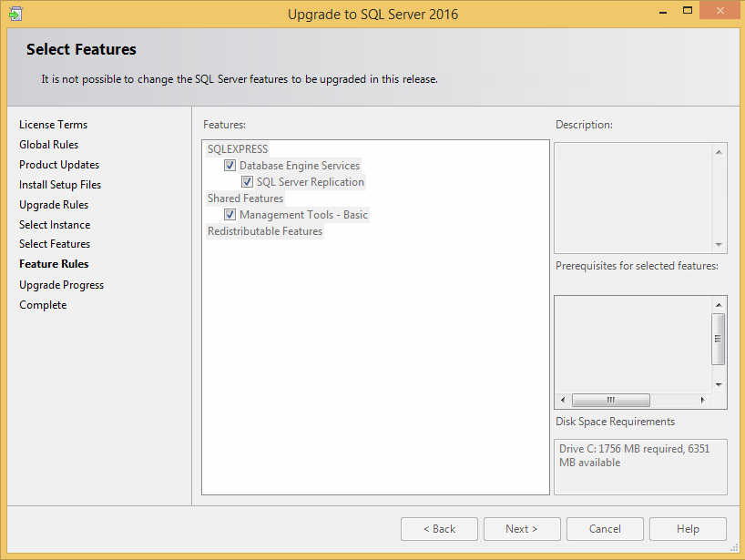The image size is (745, 560).
Task: Go to the License Terms step
Action: 53,125
